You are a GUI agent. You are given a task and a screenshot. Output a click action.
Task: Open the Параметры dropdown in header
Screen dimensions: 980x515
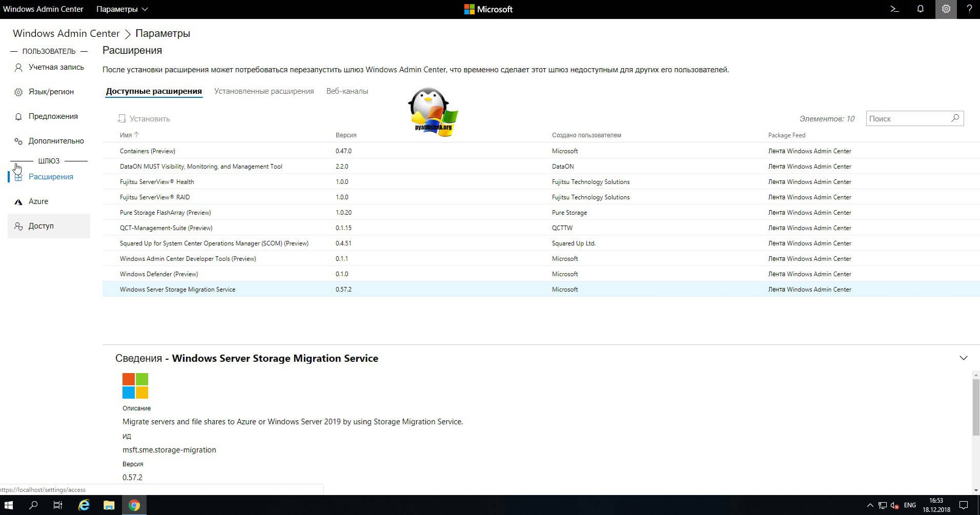coord(122,9)
